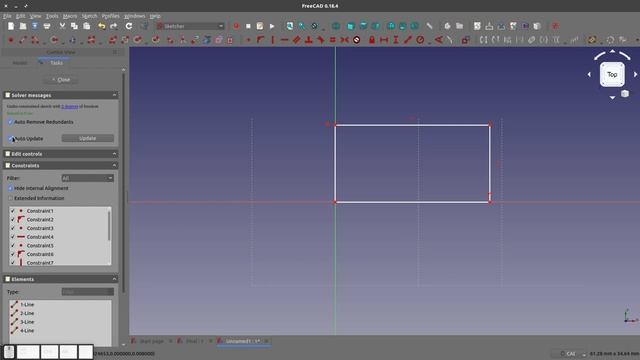Click the Refresh recompute icon
Viewport: 640px width, 360px height.
tap(129, 26)
